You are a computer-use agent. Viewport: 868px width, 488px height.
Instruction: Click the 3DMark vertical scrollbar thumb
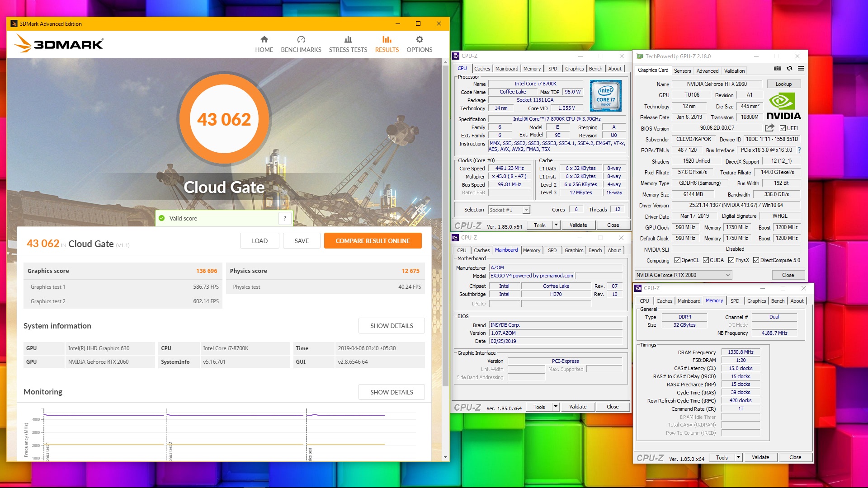click(445, 226)
